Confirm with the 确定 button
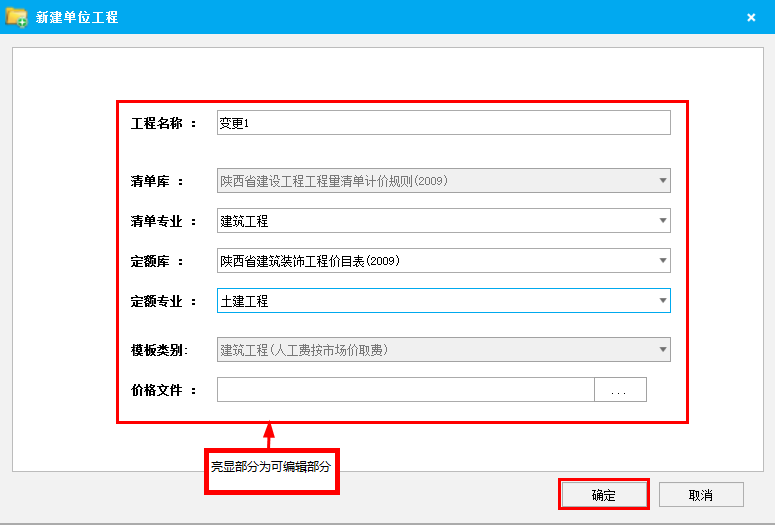The height and width of the screenshot is (525, 775). click(603, 495)
